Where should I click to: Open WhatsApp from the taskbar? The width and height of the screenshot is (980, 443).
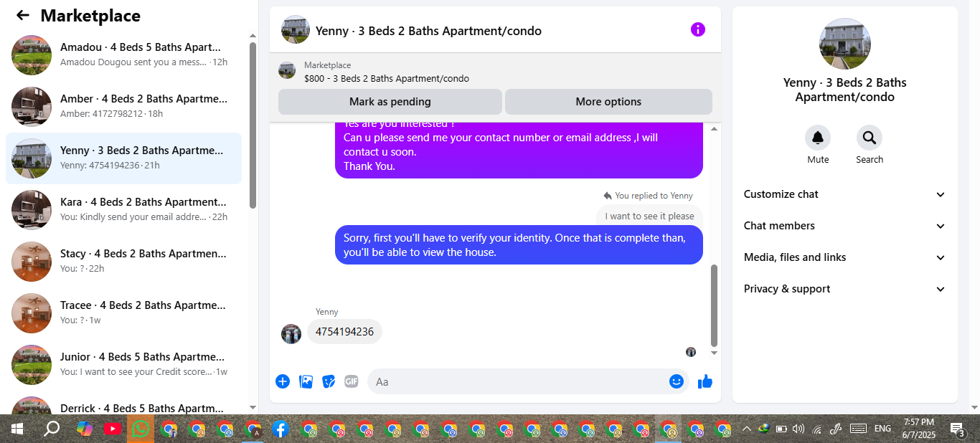[x=141, y=429]
